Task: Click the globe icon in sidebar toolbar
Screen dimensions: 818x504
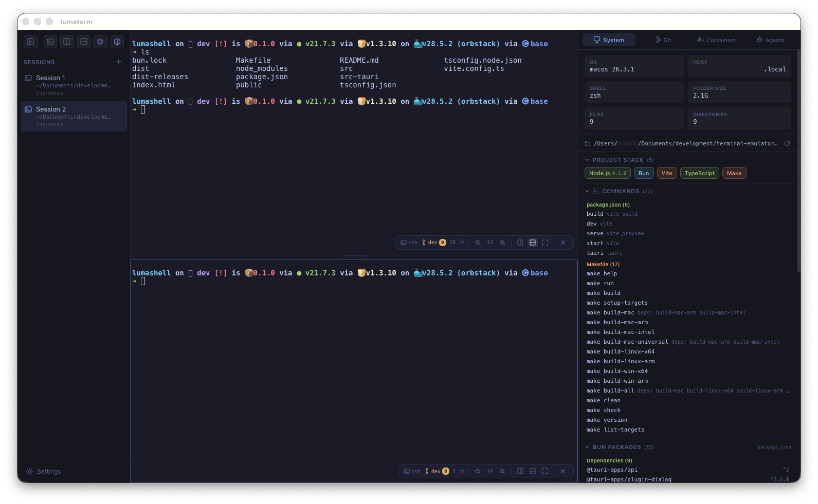Action: tap(100, 42)
